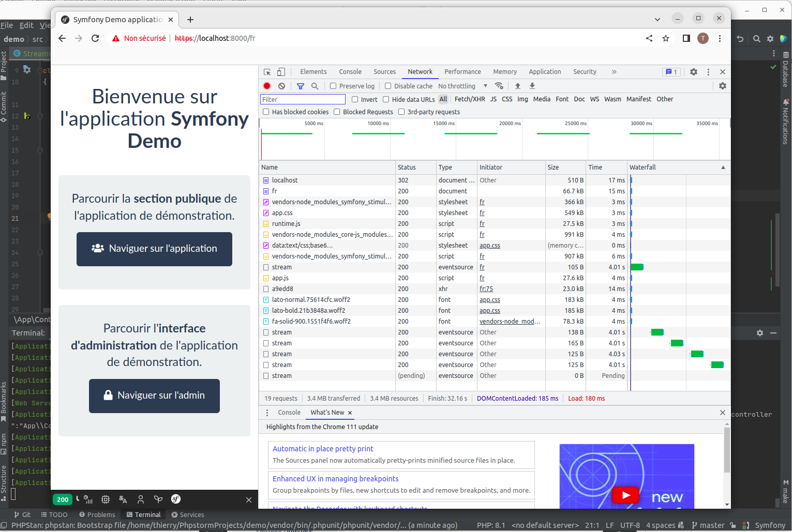Open the DevTools customize menu

pos(708,72)
